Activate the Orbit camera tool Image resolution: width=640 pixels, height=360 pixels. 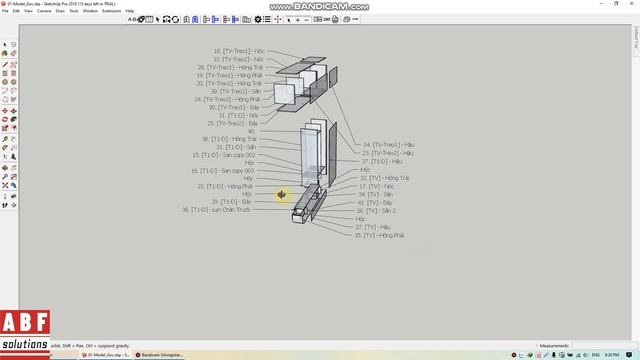tap(5, 168)
